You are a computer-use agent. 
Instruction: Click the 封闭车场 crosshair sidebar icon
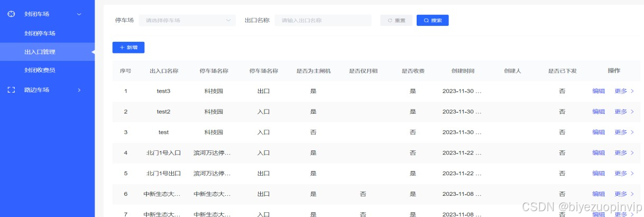11,14
